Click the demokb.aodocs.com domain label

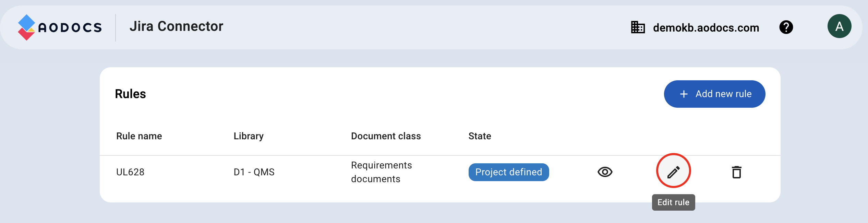706,28
